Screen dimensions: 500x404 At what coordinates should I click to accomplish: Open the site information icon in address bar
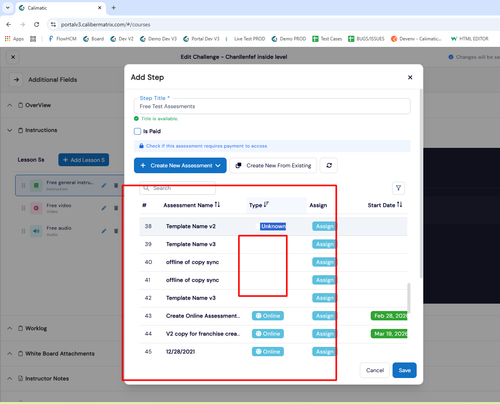tap(53, 24)
